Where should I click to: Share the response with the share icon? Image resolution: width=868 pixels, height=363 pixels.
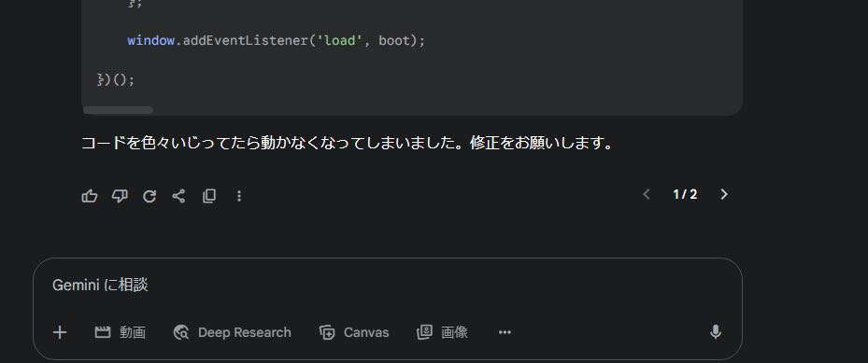[x=178, y=196]
